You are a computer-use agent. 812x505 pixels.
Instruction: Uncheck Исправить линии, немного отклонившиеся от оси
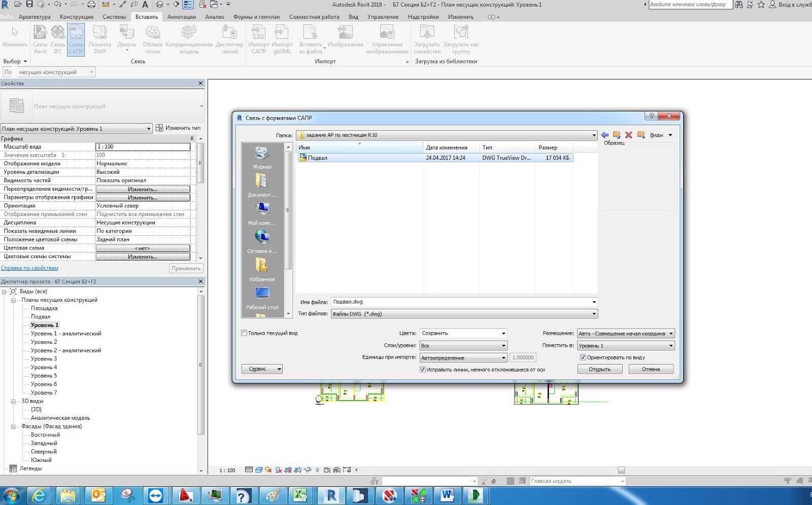tap(422, 370)
